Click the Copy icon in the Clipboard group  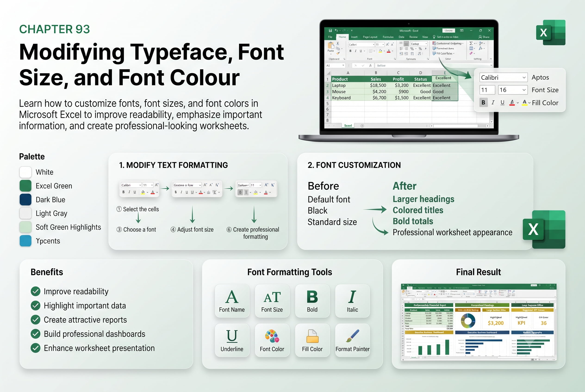pyautogui.click(x=338, y=49)
